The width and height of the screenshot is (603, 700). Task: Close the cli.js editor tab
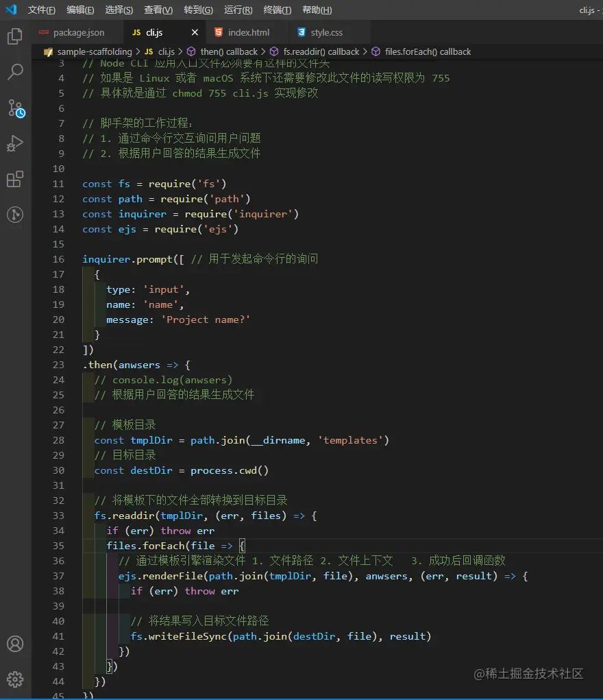pyautogui.click(x=195, y=32)
